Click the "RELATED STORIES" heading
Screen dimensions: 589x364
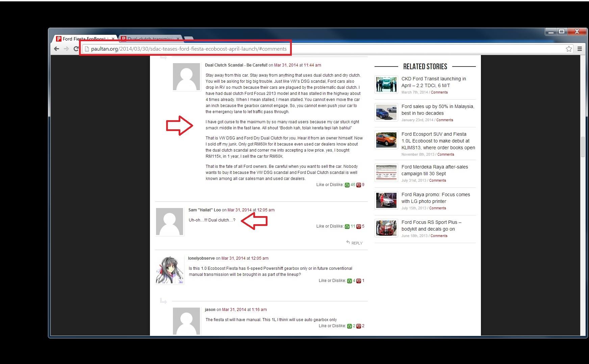pyautogui.click(x=425, y=67)
